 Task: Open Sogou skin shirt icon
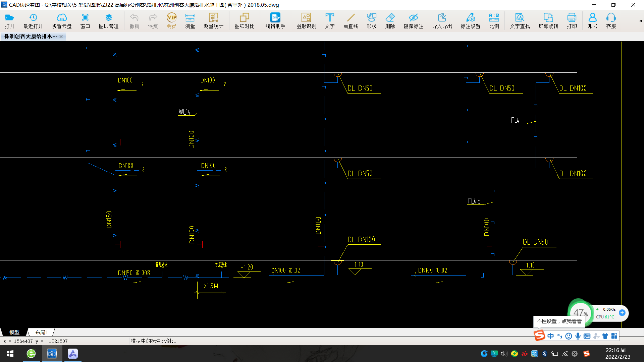pos(605,336)
